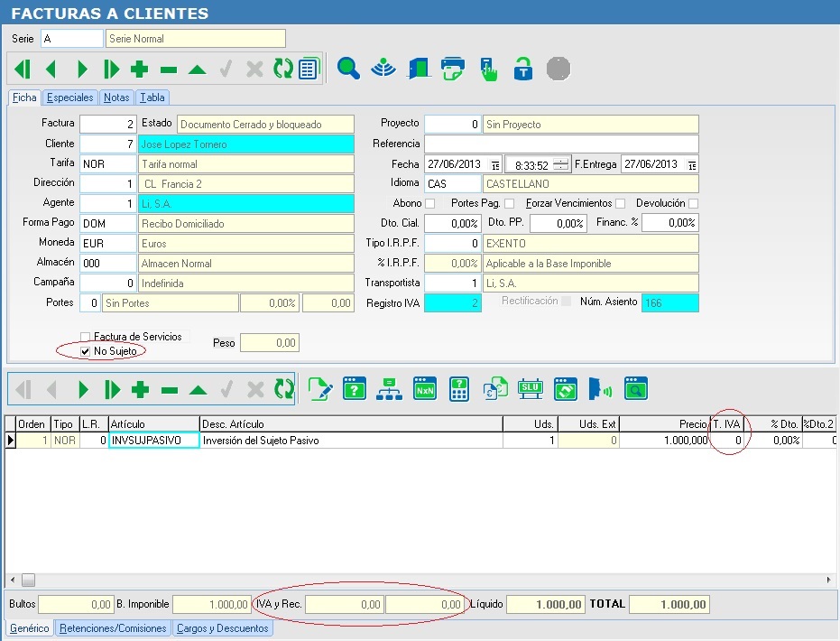Click the Almacén code field 000
The width and height of the screenshot is (840, 641).
tap(108, 263)
